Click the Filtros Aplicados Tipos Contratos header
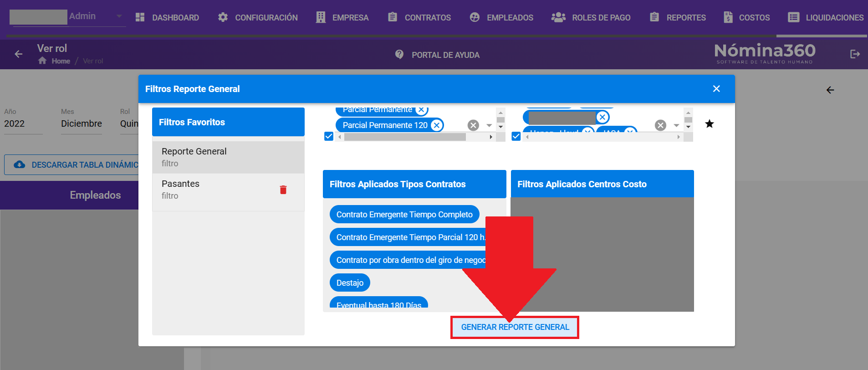 click(x=414, y=184)
